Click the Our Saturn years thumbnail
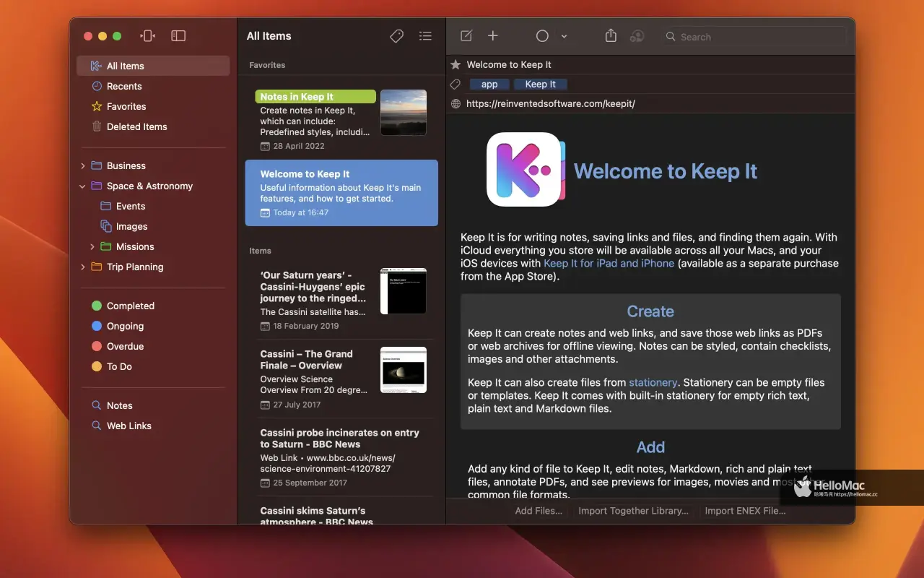Viewport: 924px width, 578px height. tap(404, 291)
